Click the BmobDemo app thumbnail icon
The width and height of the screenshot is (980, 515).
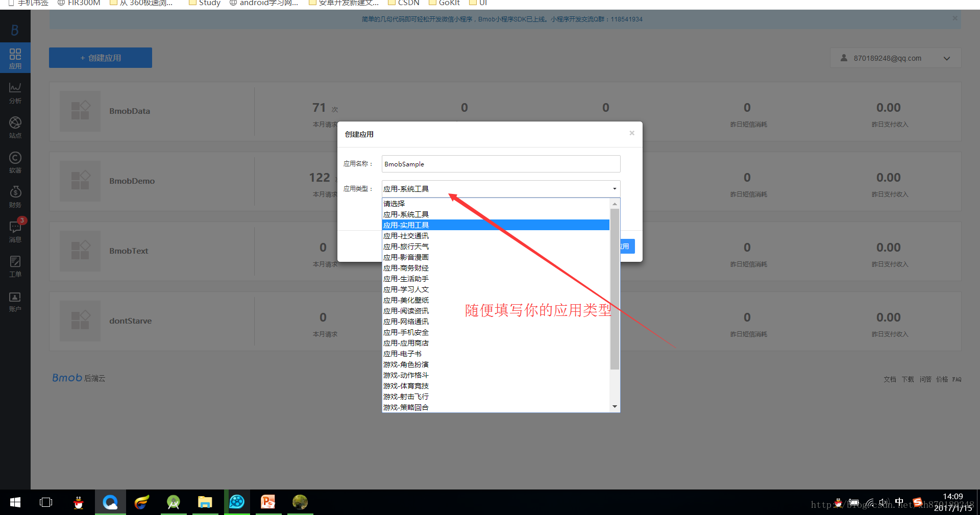tap(80, 181)
